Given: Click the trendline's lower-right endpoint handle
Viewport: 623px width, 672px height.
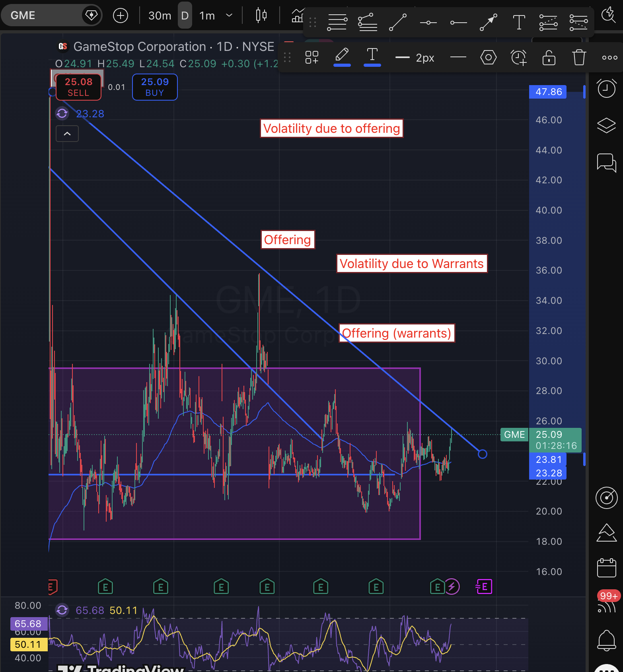Looking at the screenshot, I should pyautogui.click(x=483, y=454).
